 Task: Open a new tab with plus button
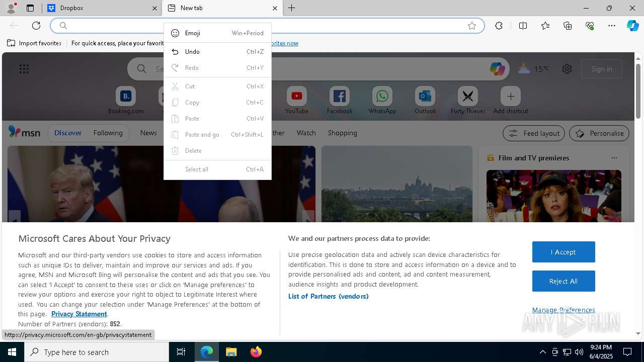coord(292,8)
